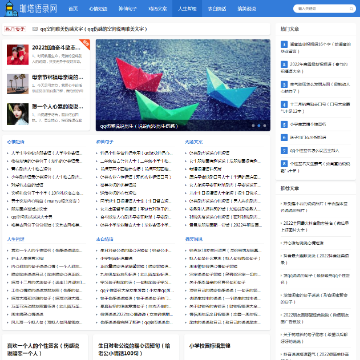
Task: Click rank badge number 4 in sidebar
Action: click(x=284, y=104)
